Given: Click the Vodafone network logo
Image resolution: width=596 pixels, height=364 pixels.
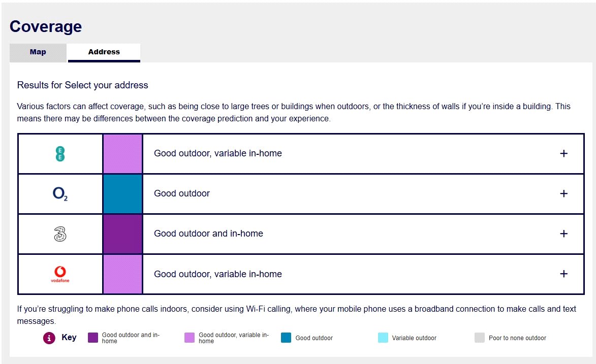Looking at the screenshot, I should click(x=60, y=274).
